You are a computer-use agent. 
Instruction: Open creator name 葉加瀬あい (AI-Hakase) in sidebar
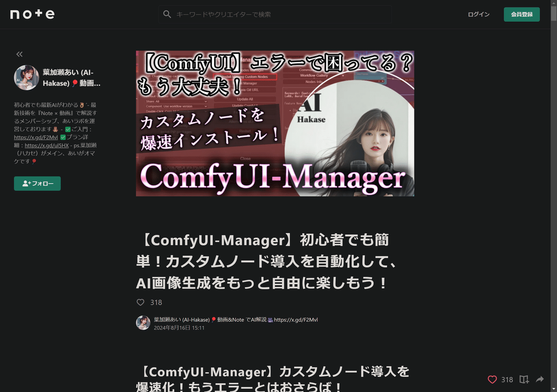click(71, 77)
